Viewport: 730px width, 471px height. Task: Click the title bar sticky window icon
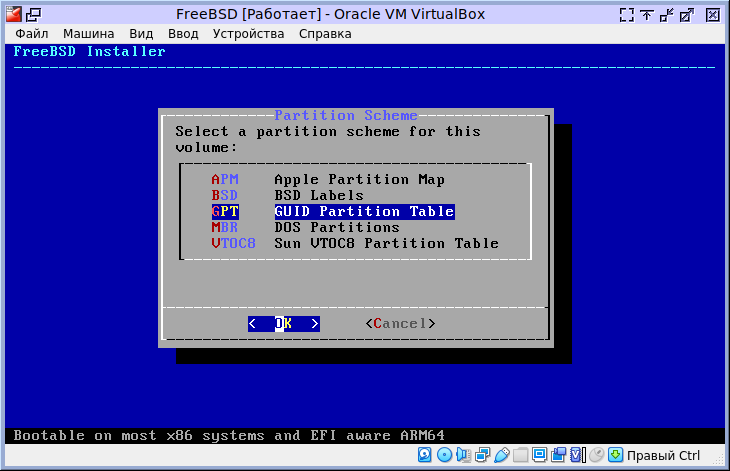(x=34, y=15)
